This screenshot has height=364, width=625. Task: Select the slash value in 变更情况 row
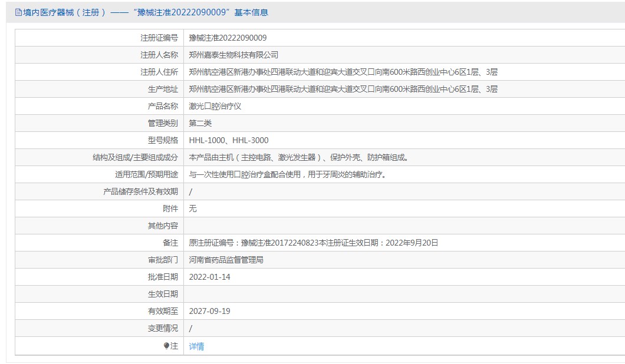[x=190, y=329]
